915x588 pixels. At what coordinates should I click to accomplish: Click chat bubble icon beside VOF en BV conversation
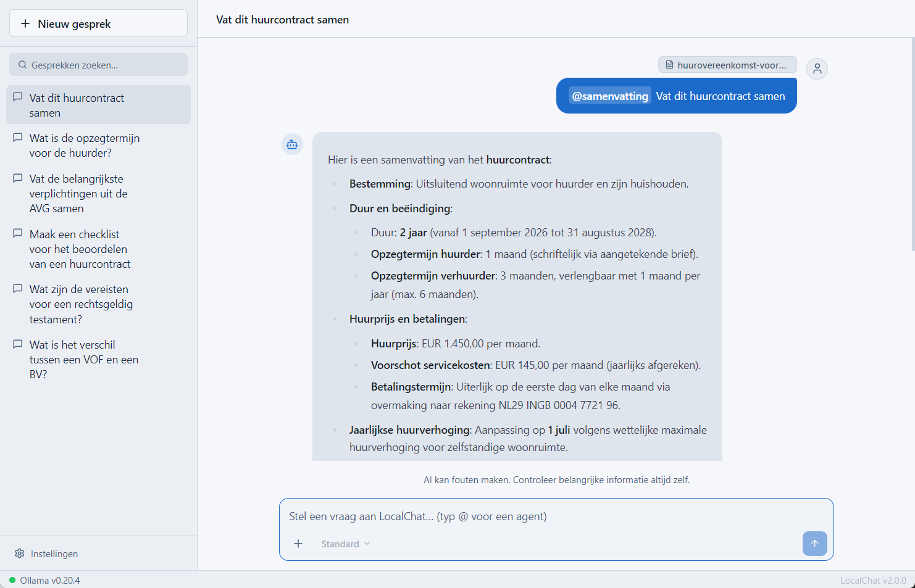point(18,344)
